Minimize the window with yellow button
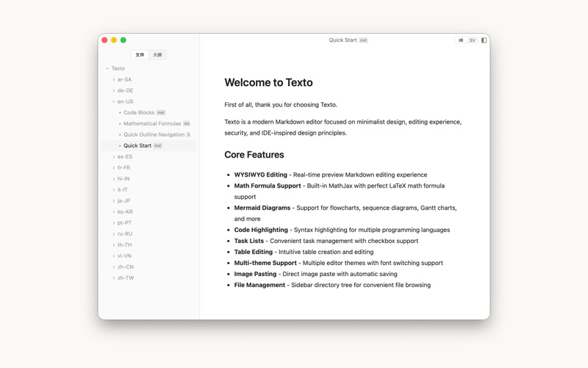 (x=114, y=40)
